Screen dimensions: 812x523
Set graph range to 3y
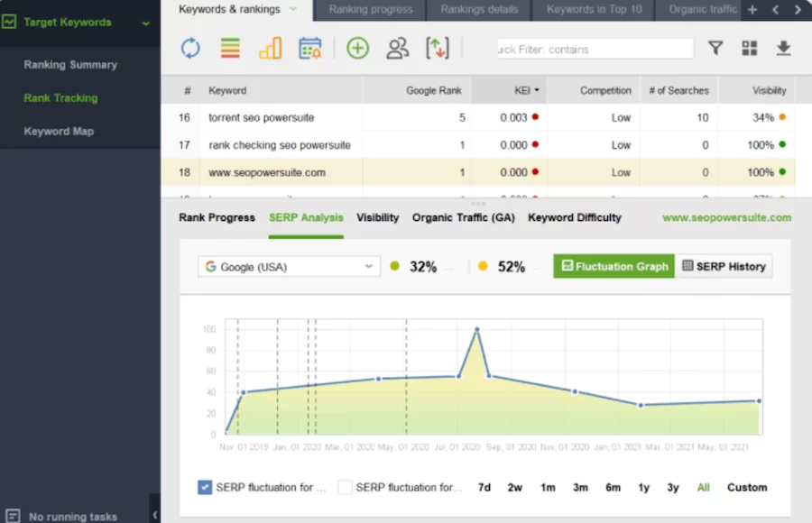point(673,487)
